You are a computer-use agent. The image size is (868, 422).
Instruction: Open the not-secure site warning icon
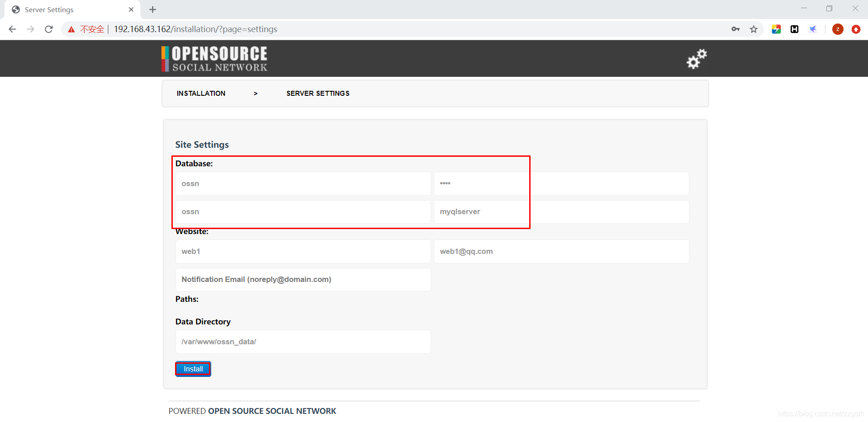(x=71, y=29)
